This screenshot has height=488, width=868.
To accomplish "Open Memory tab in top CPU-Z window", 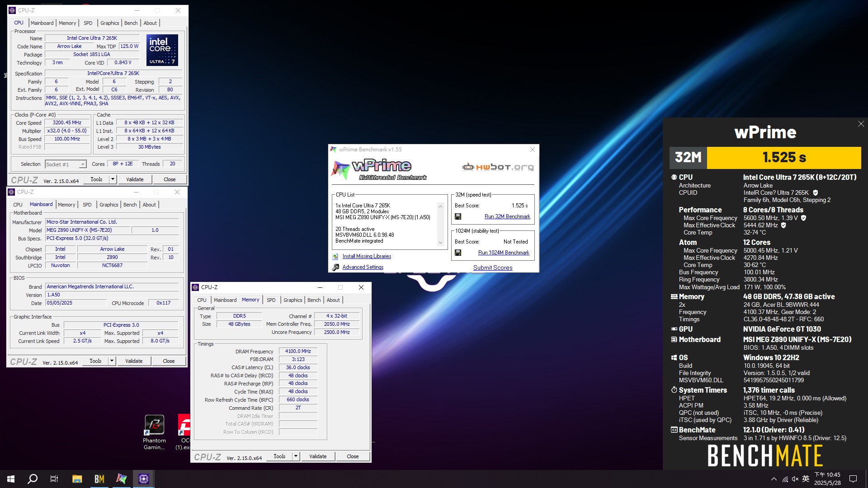I will (x=67, y=23).
